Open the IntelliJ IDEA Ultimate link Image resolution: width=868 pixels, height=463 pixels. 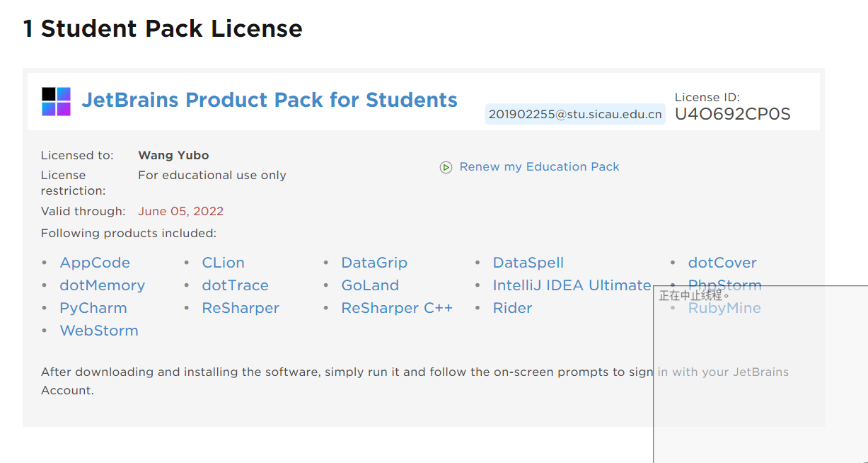572,285
